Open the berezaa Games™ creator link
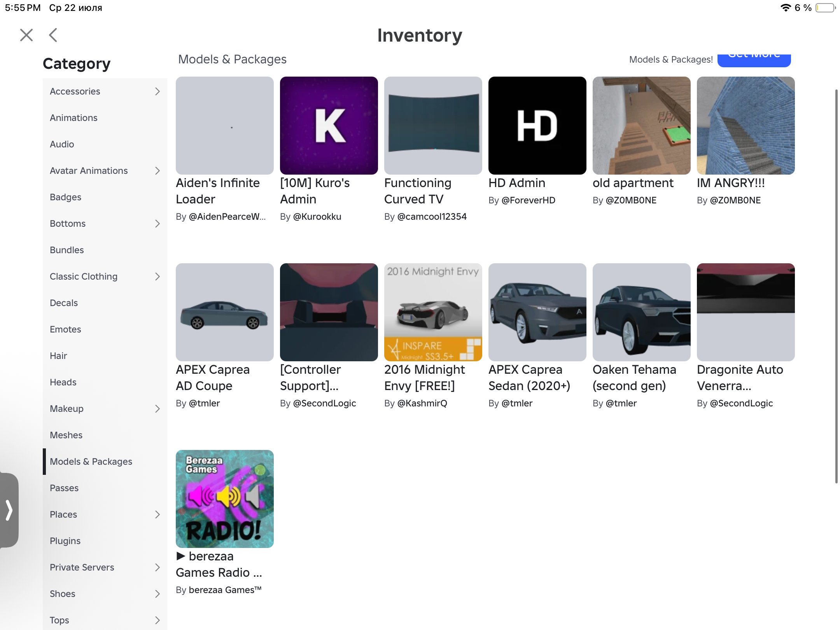The width and height of the screenshot is (840, 630). point(225,590)
